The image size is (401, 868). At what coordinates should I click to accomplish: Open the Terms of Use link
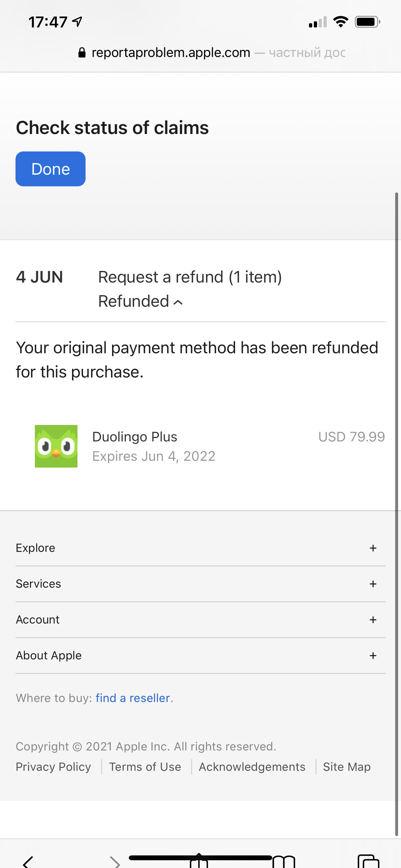pos(145,767)
